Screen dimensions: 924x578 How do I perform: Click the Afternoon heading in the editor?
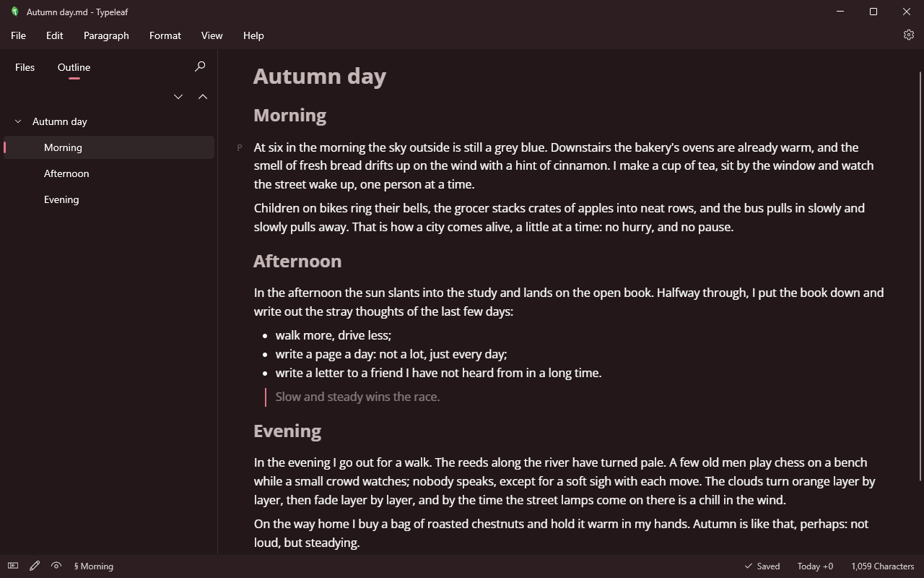[x=297, y=261]
